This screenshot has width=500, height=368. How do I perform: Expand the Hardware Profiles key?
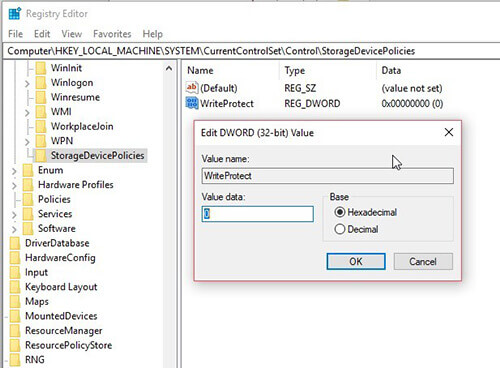(x=14, y=186)
